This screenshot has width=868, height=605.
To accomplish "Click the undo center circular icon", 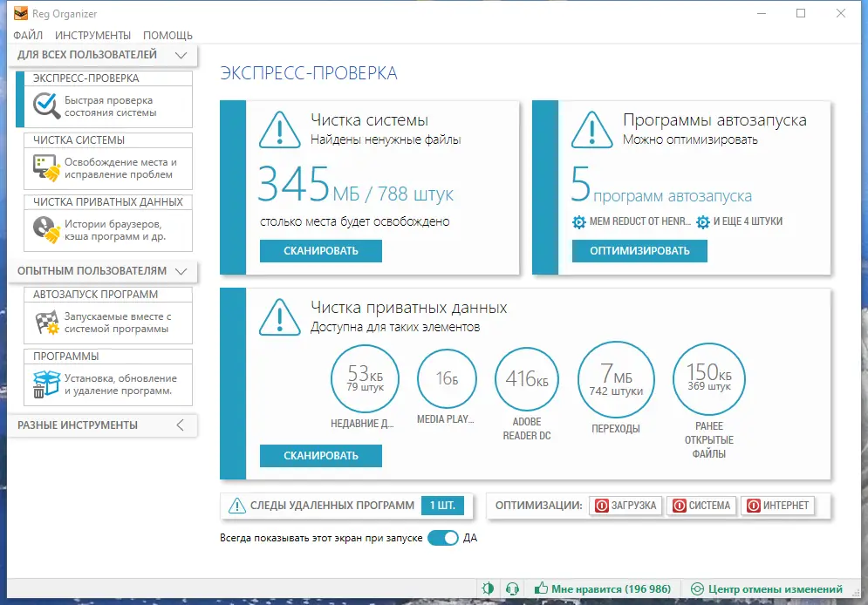I will pyautogui.click(x=698, y=589).
